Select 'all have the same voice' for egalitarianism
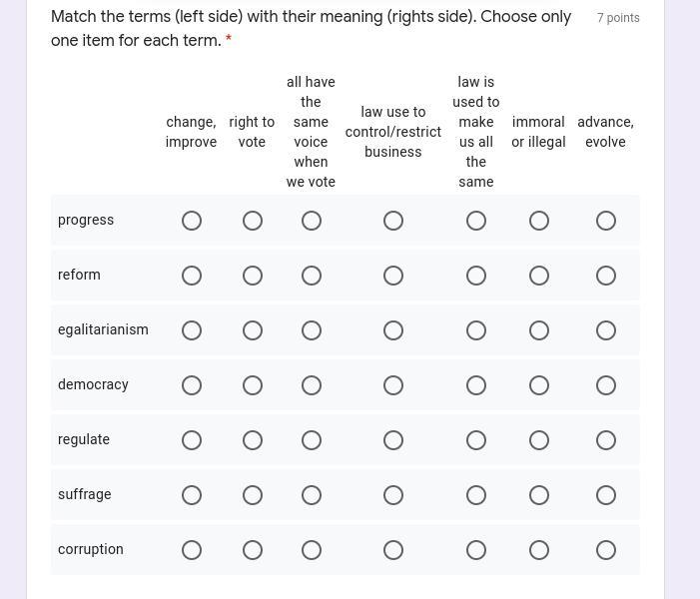Viewport: 700px width, 599px height. pyautogui.click(x=312, y=330)
